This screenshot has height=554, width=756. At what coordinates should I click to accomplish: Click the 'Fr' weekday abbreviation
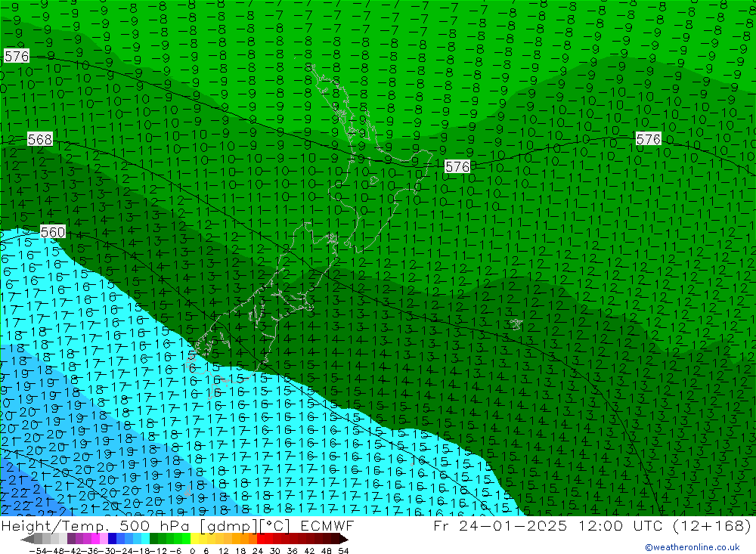tap(441, 526)
